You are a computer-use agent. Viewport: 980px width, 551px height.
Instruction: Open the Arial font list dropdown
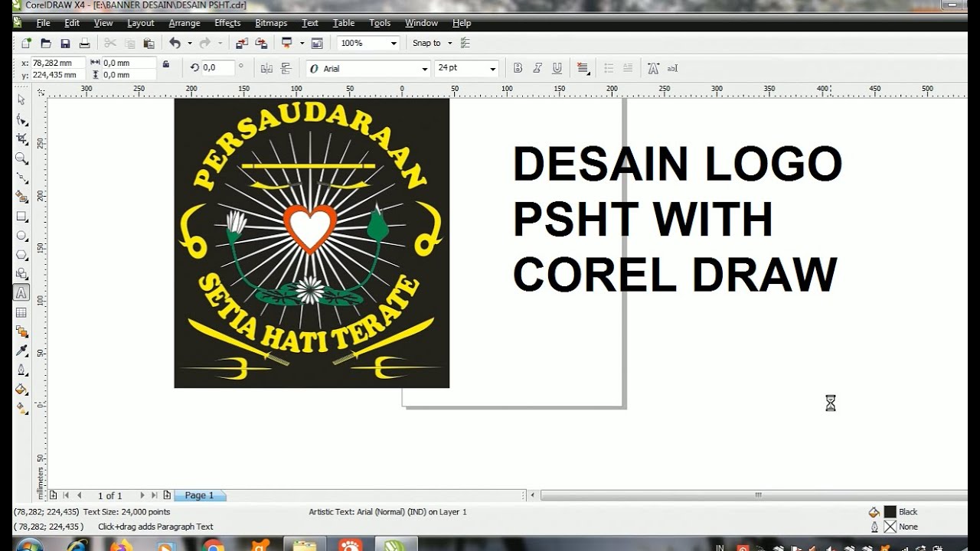[x=425, y=69]
